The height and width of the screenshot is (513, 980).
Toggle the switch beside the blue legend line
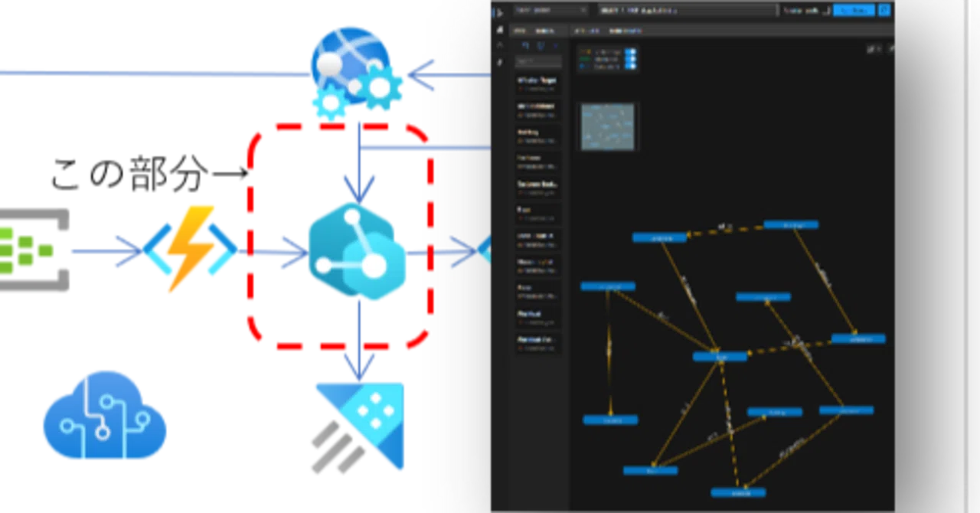coord(630,67)
